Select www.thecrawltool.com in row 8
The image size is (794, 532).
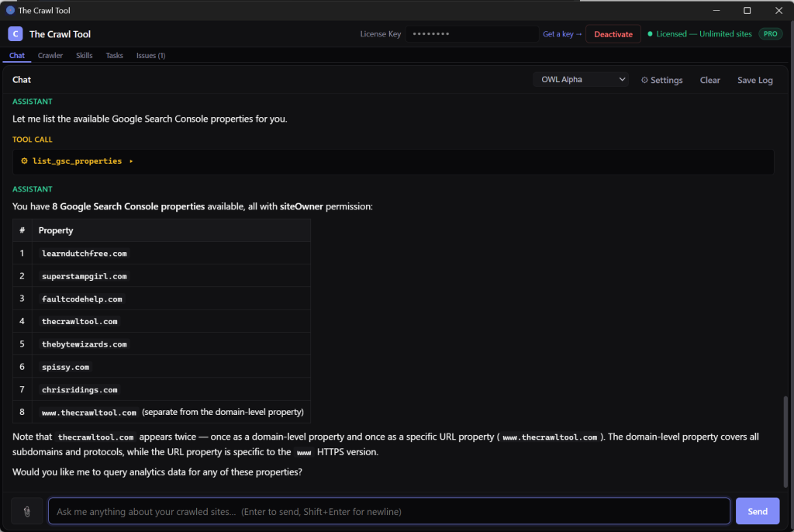(89, 413)
